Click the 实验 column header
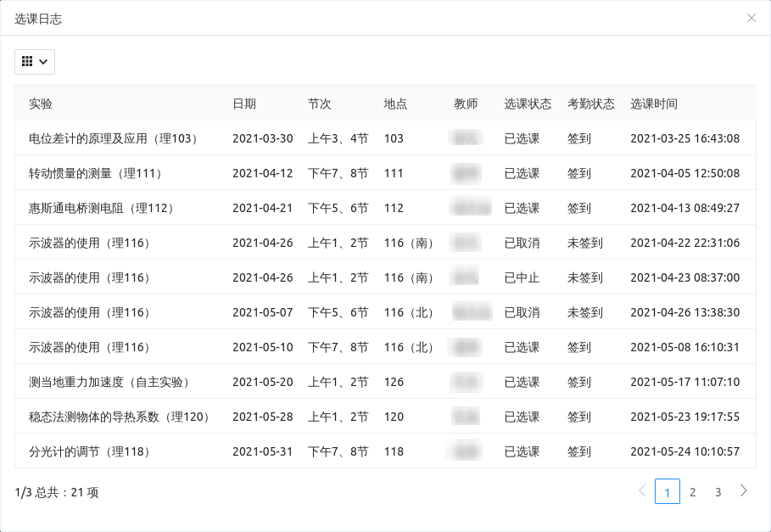 click(x=41, y=104)
